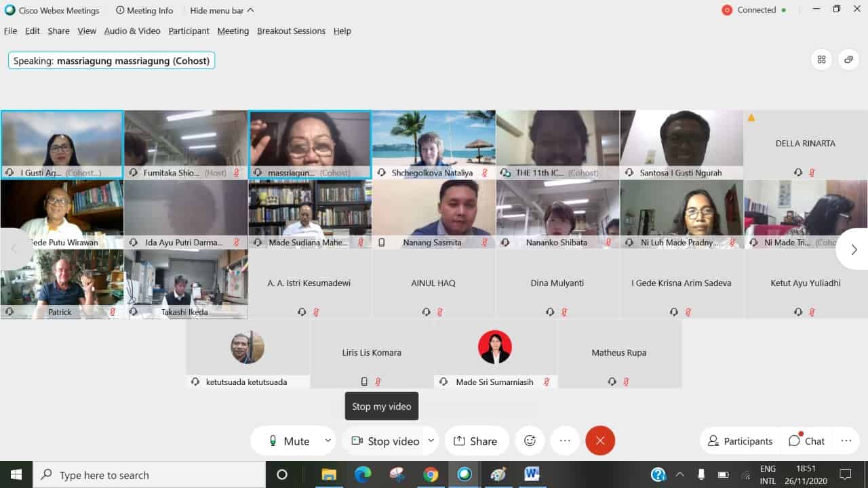
Task: Open Meeting Info
Action: 144,10
